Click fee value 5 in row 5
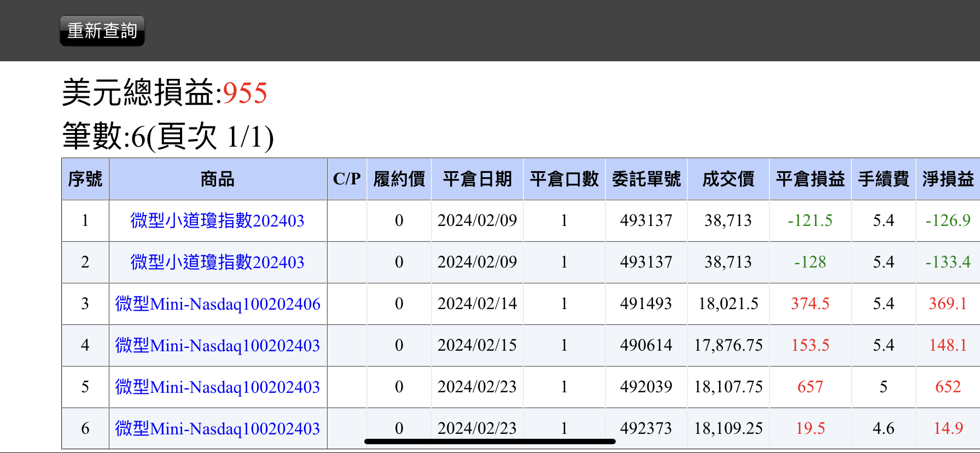Image resolution: width=980 pixels, height=453 pixels. coord(884,387)
